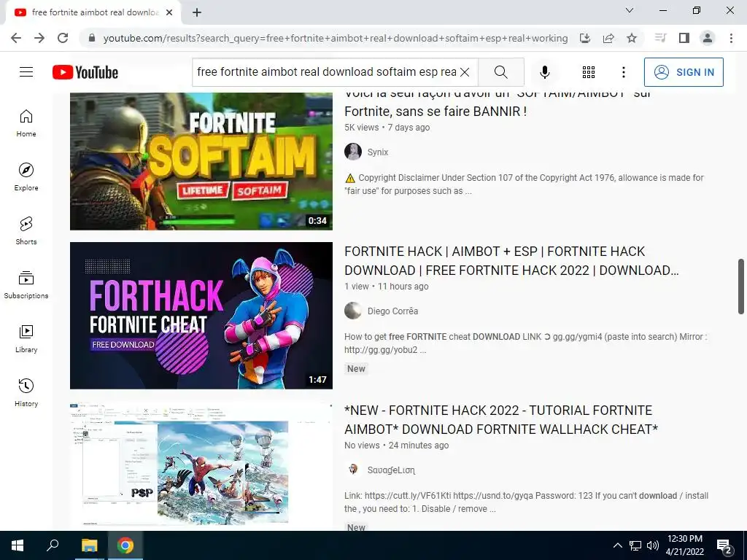Visit the Synix channel name
The image size is (747, 560).
378,152
